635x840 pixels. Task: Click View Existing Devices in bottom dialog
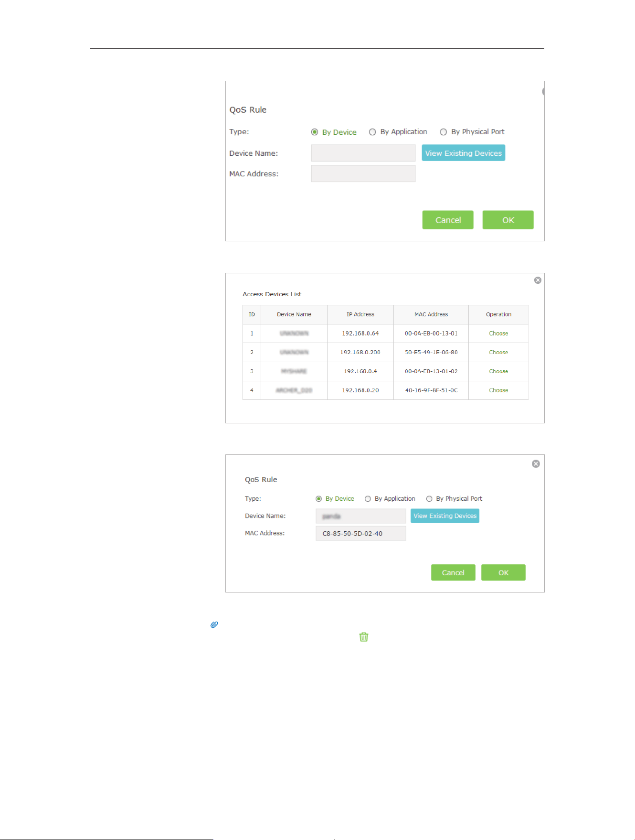445,516
